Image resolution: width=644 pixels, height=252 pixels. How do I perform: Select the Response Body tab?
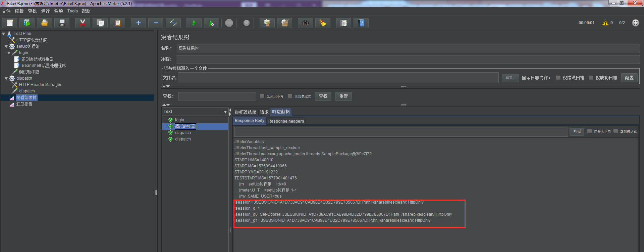(250, 121)
